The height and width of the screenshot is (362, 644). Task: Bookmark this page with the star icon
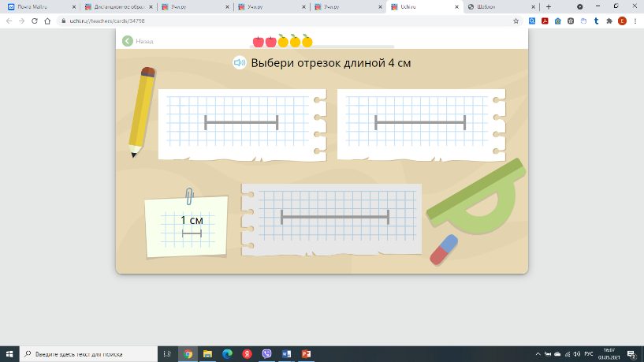point(516,21)
